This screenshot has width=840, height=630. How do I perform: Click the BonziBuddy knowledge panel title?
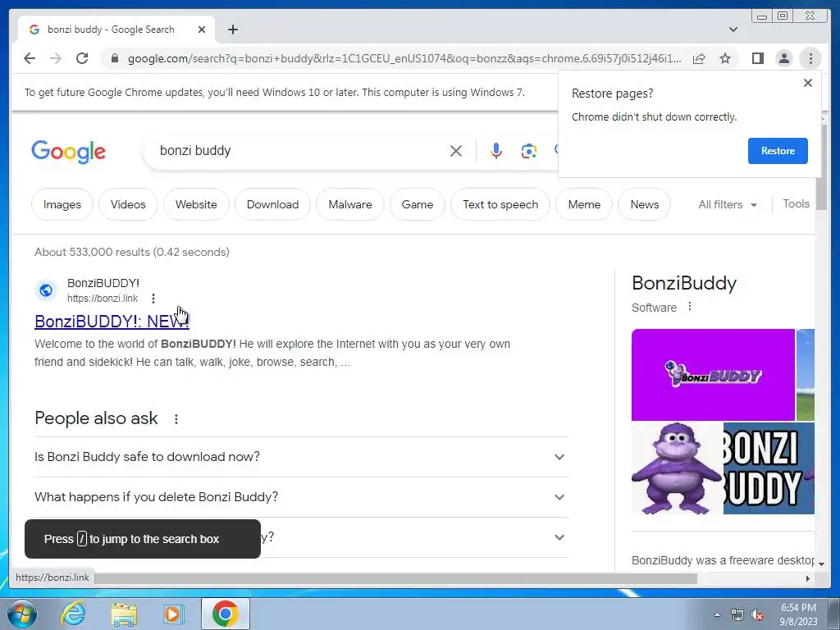click(684, 283)
